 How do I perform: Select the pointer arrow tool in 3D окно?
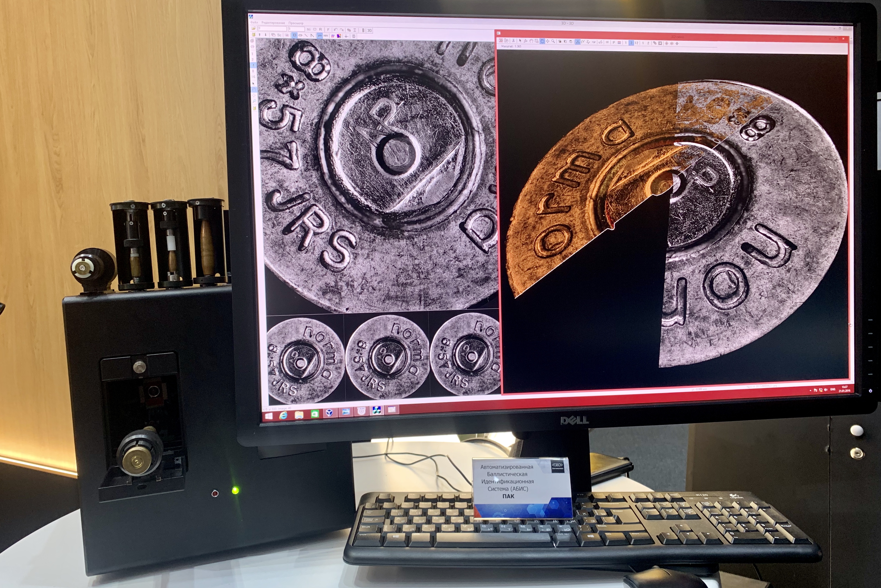tap(520, 41)
